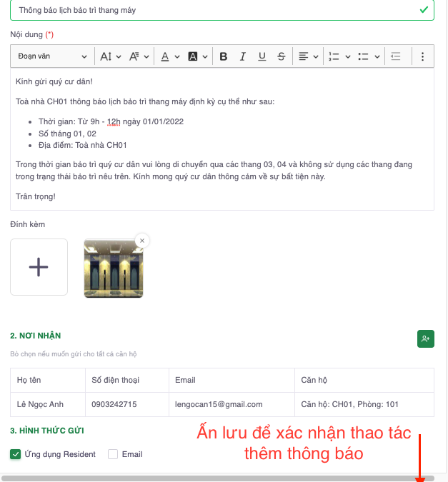Apply italic formatting to text
The width and height of the screenshot is (448, 482).
[x=243, y=56]
